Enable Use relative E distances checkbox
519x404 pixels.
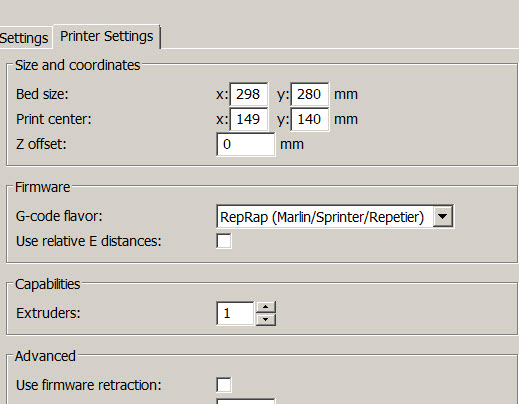(x=224, y=241)
